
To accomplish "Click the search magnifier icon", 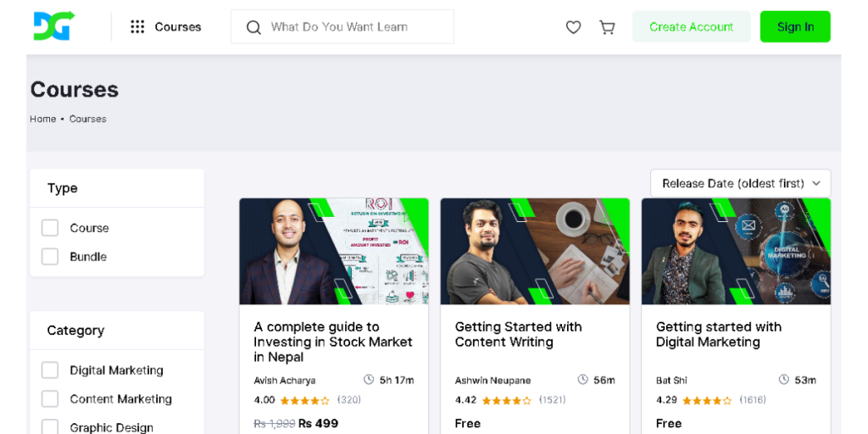I will (253, 27).
